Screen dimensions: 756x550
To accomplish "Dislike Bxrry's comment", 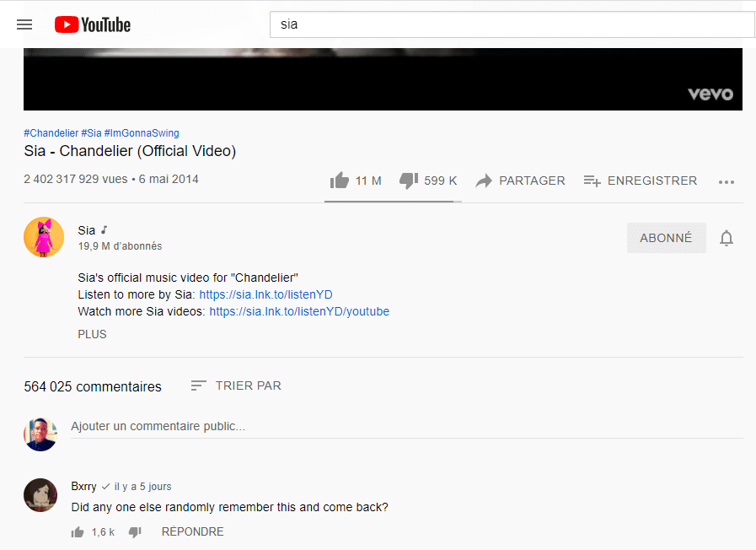I will tap(135, 532).
